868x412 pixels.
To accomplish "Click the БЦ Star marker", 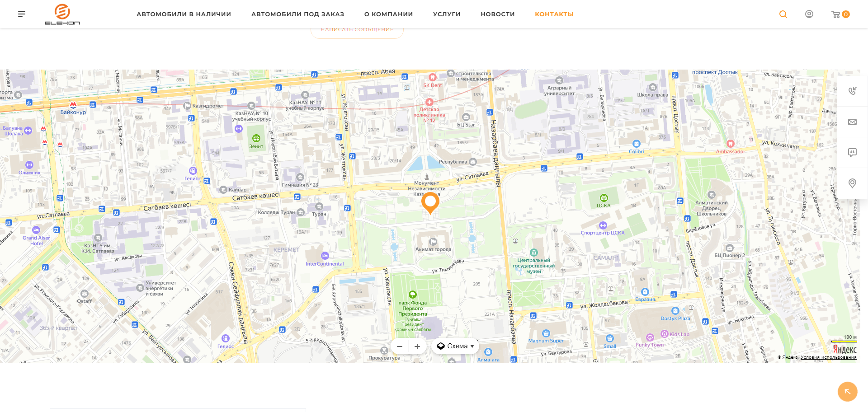I will click(x=466, y=117).
